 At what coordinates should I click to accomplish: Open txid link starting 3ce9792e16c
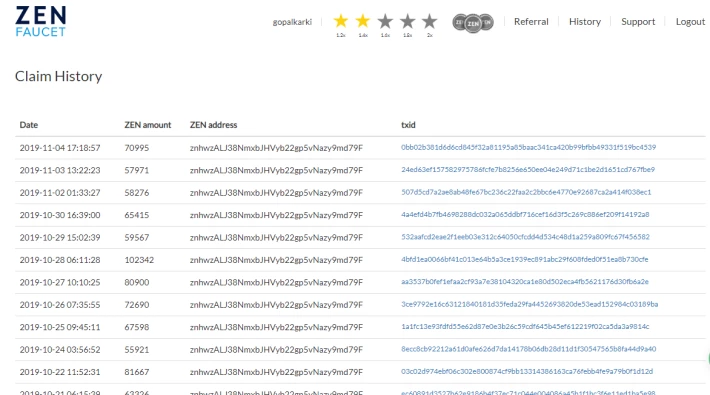(530, 304)
